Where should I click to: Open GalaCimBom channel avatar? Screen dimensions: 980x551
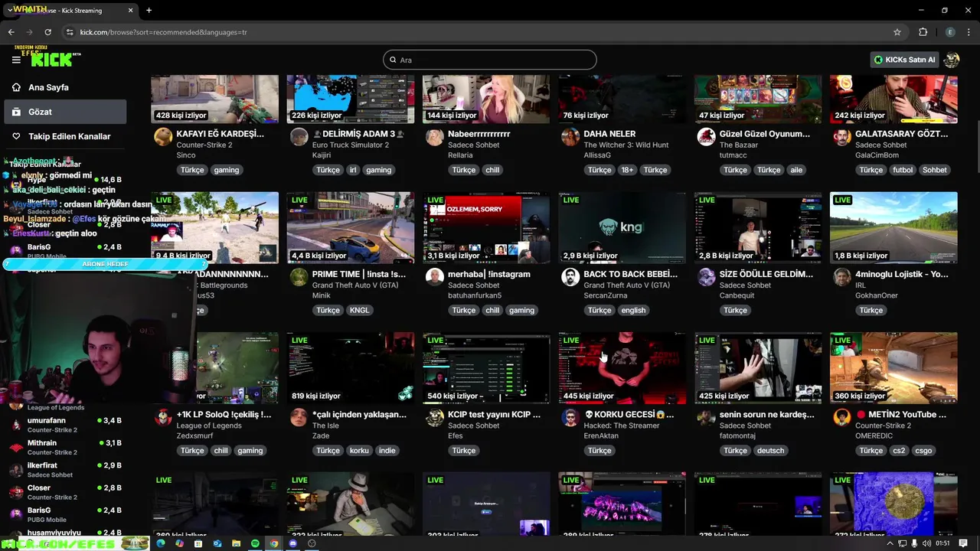842,137
